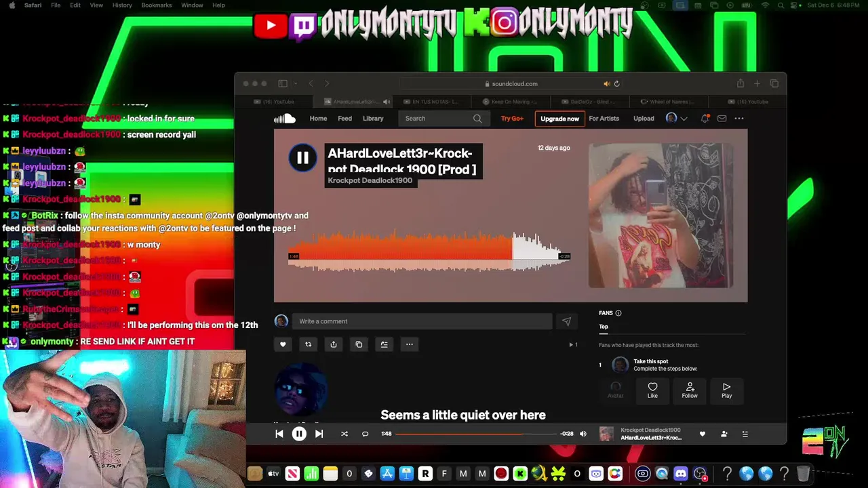Viewport: 868px width, 488px height.
Task: Open the History menu in the menu bar
Action: (x=122, y=5)
